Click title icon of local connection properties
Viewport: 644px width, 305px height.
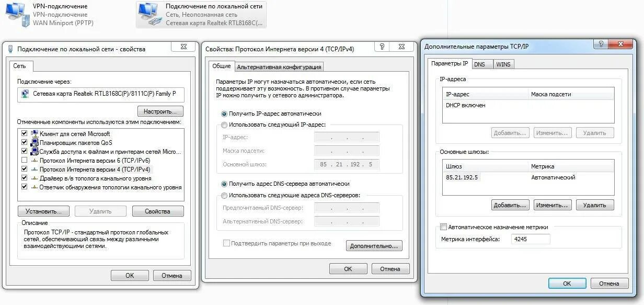(10, 49)
